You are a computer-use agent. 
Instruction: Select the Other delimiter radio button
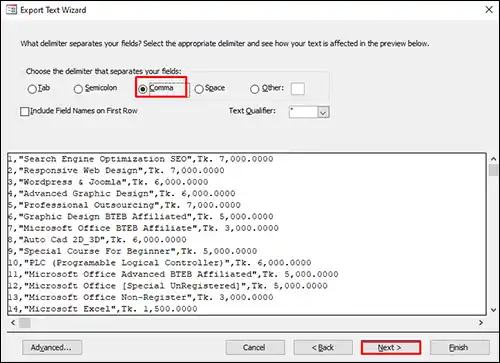(255, 89)
